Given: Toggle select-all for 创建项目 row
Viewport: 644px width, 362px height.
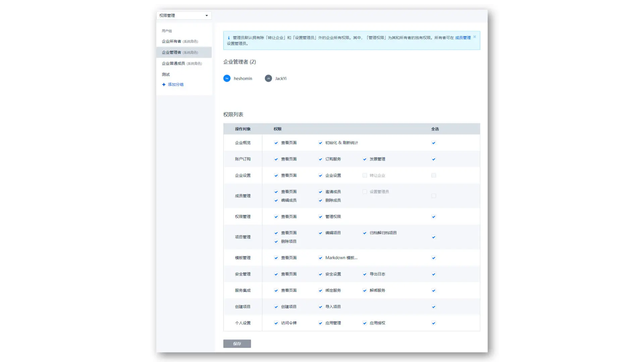Looking at the screenshot, I should [x=433, y=307].
